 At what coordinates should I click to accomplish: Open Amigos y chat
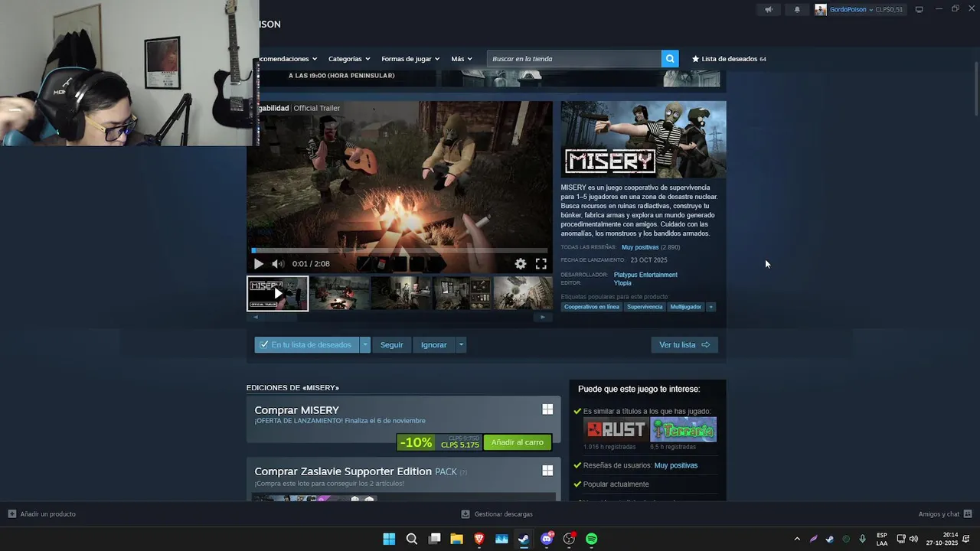click(945, 514)
